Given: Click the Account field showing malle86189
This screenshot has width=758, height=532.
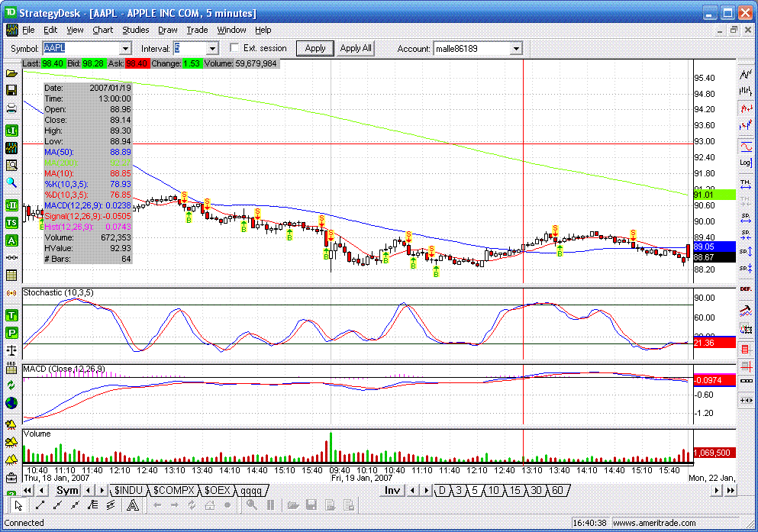Looking at the screenshot, I should point(473,48).
